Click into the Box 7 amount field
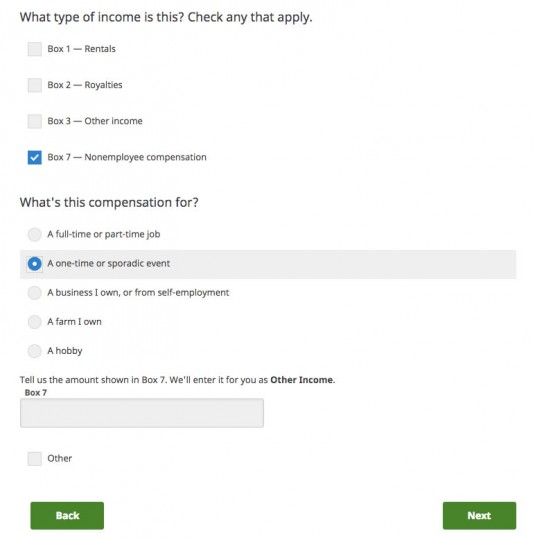Viewport: 535px width, 540px height. tap(142, 413)
